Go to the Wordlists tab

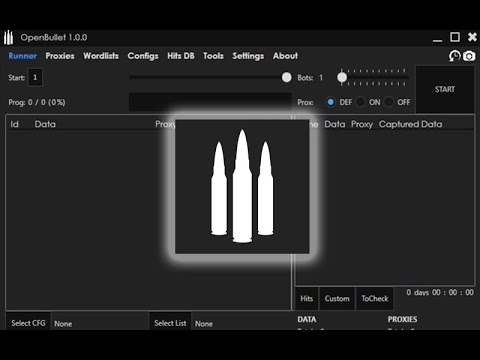[x=101, y=56]
